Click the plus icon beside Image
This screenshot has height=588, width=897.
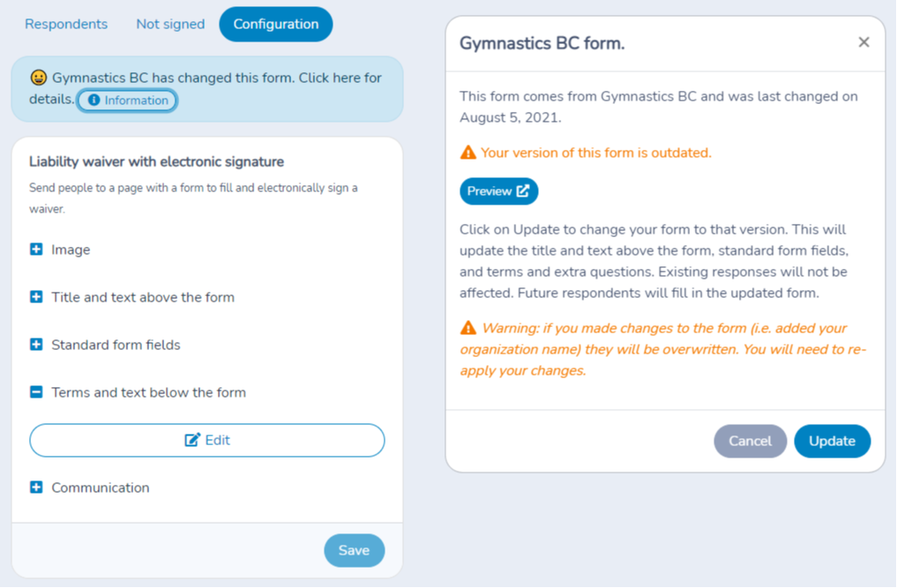[x=36, y=249]
